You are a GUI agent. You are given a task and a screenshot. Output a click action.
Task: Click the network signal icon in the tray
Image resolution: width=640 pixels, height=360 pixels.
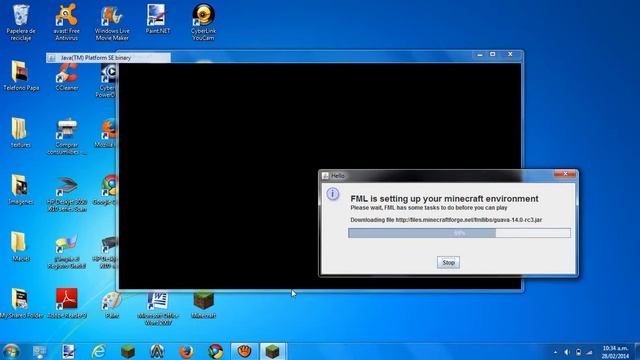tap(589, 352)
